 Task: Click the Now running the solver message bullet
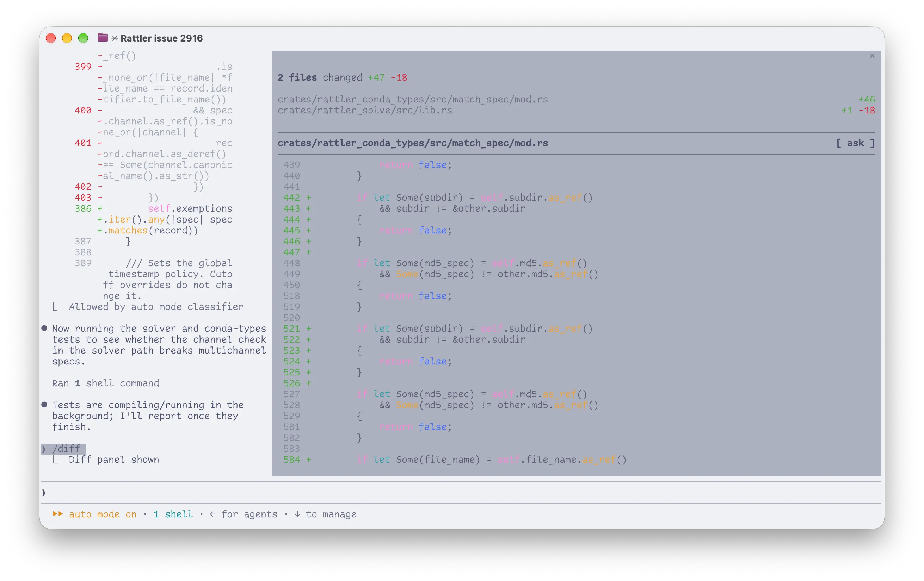pos(44,328)
